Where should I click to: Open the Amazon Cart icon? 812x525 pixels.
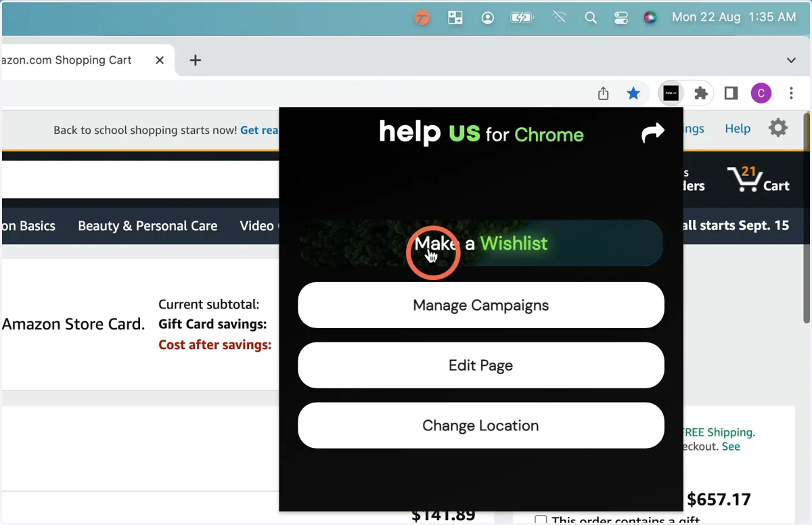point(759,179)
